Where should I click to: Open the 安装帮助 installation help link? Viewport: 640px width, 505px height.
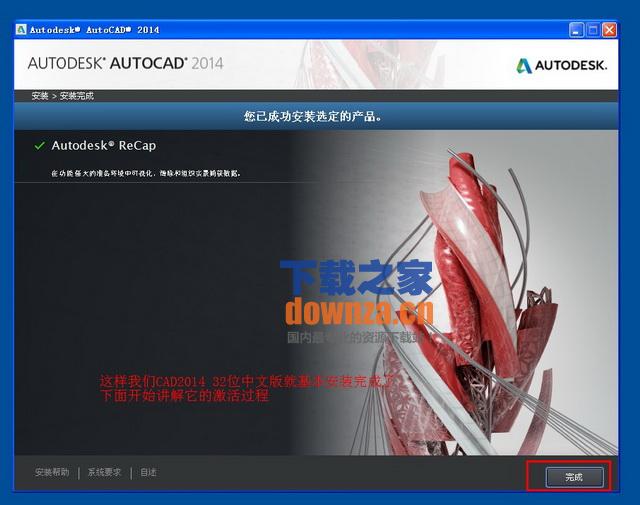52,472
